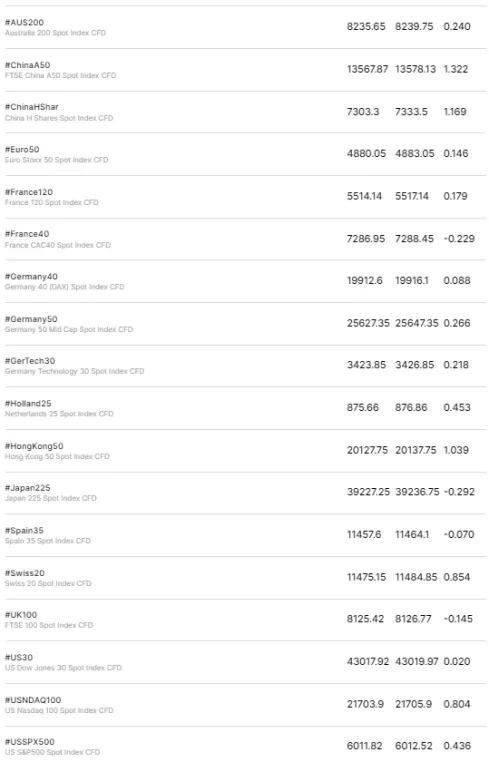Select the #AUS200 index row
This screenshot has height=762, width=489.
click(244, 27)
